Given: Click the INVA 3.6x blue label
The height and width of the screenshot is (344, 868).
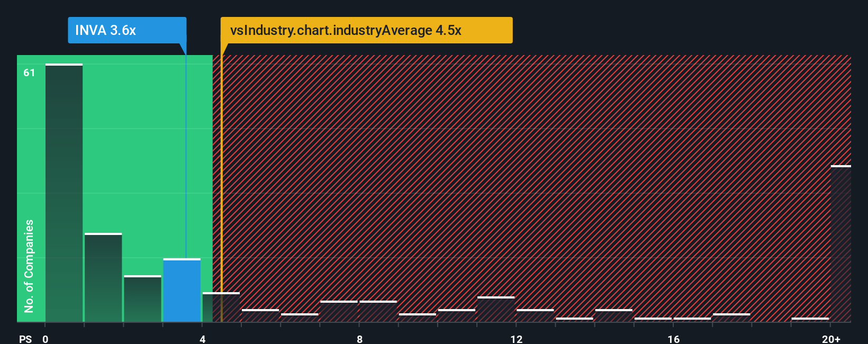Looking at the screenshot, I should [127, 30].
